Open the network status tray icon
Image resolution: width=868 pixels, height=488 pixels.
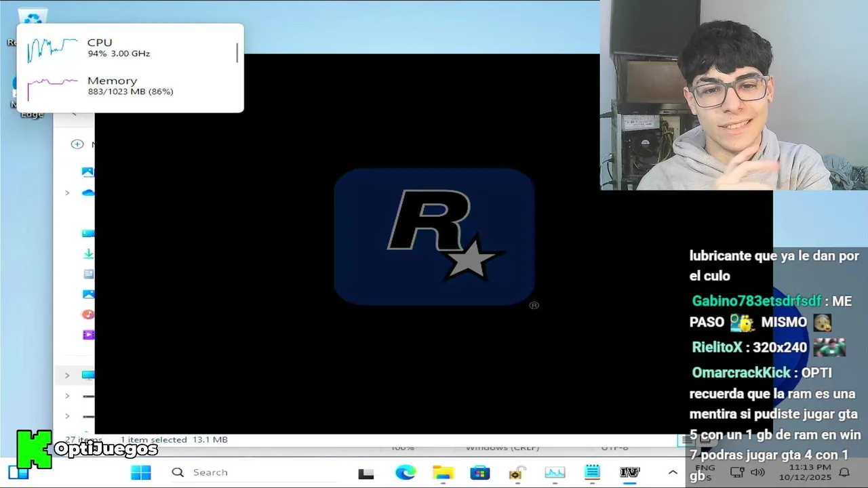(x=737, y=472)
